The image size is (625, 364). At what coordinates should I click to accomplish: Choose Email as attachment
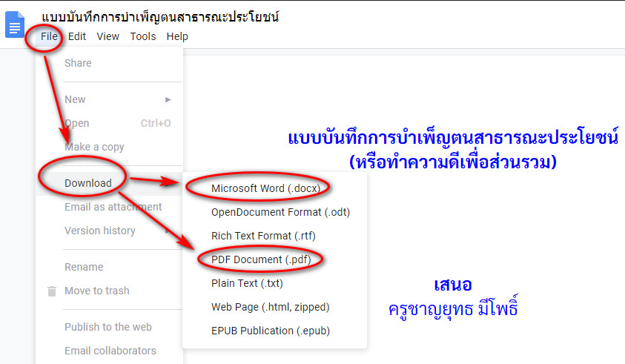click(113, 207)
